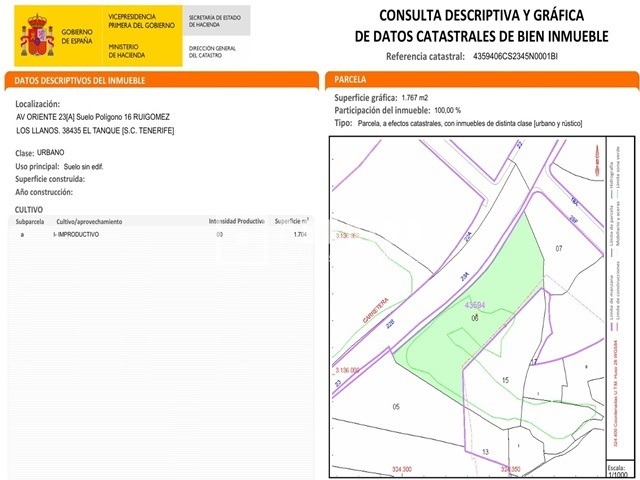Click the '1.704' surface value cell
This screenshot has height=480, width=640.
tap(300, 234)
